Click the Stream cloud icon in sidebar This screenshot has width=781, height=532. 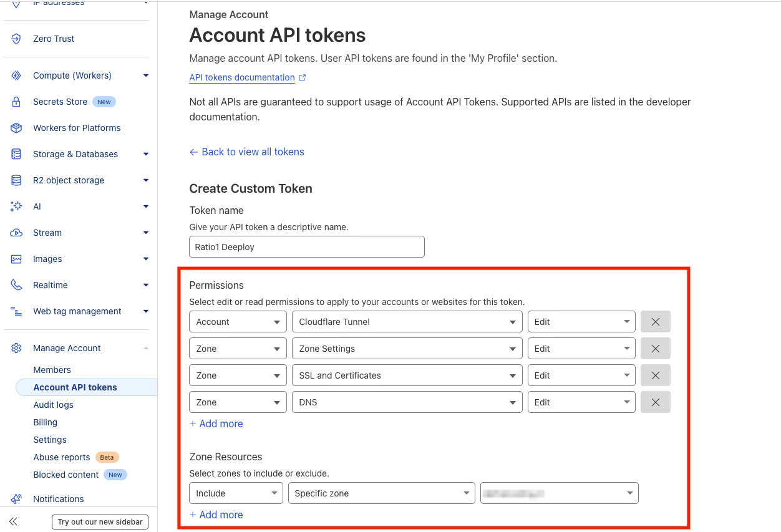(x=17, y=233)
